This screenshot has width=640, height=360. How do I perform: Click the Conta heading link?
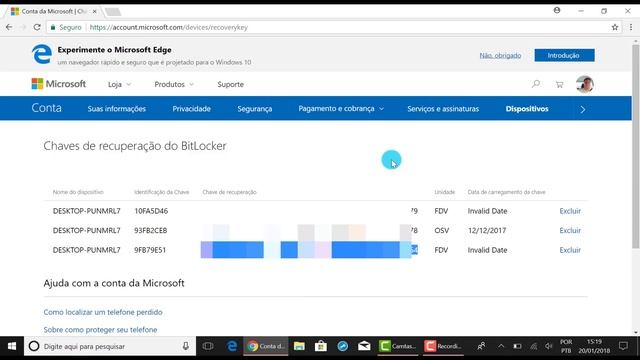tap(47, 108)
